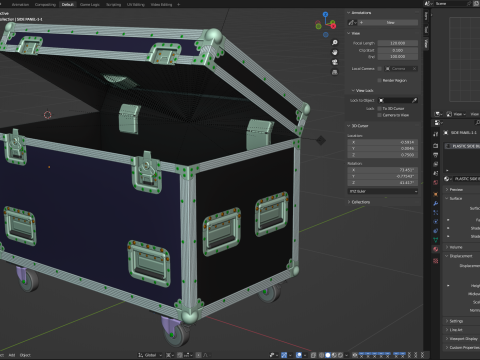Viewport: 480px width, 360px height.
Task: Click the pan view hand icon
Action: [335, 52]
